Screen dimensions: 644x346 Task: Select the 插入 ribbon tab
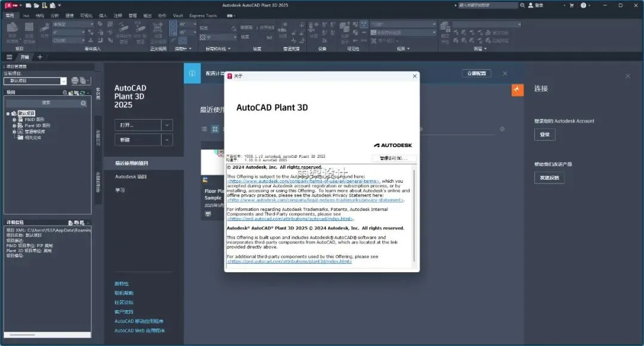click(x=103, y=15)
